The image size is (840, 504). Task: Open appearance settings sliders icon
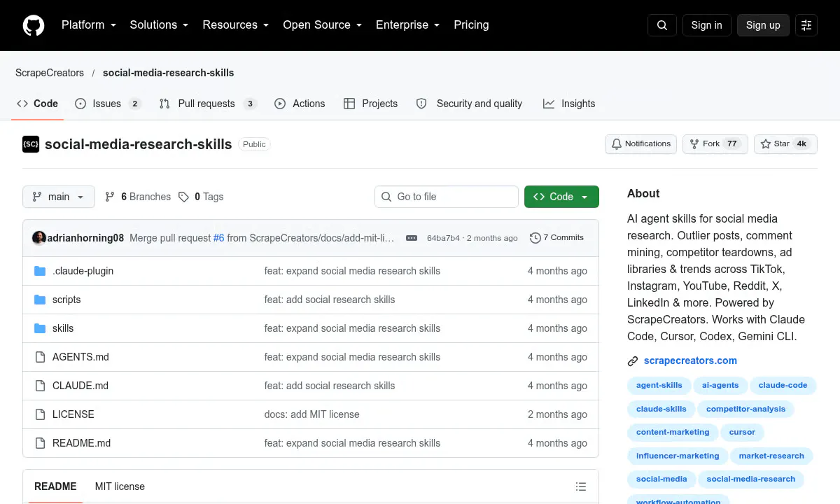pos(806,25)
